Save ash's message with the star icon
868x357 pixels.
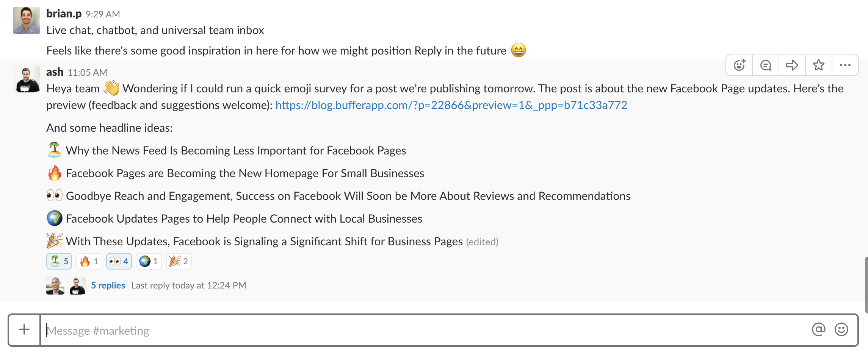coord(818,65)
